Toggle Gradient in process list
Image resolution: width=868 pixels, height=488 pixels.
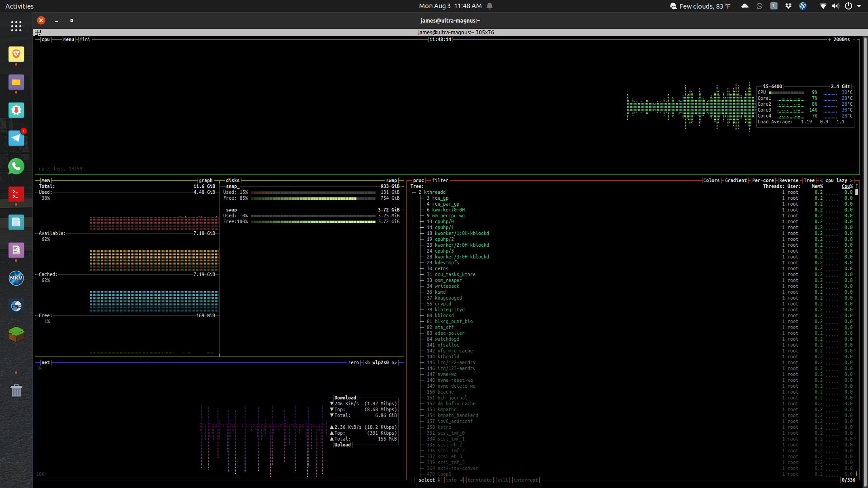point(736,180)
